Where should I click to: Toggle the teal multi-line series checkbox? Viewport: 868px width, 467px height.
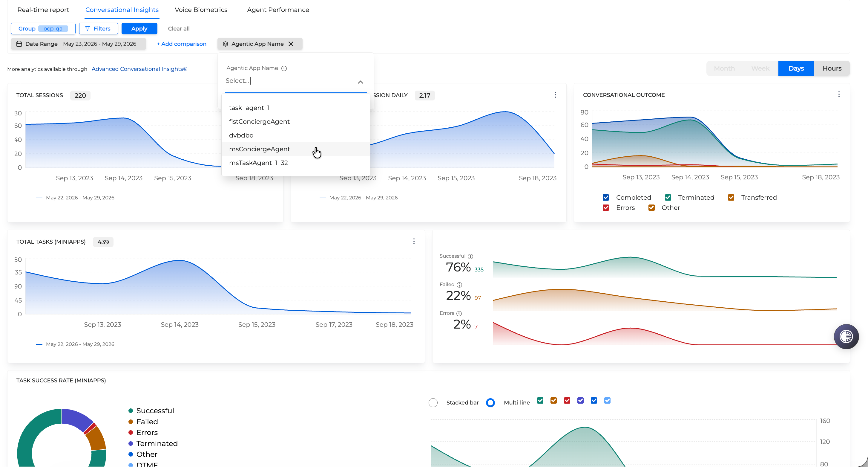click(540, 400)
